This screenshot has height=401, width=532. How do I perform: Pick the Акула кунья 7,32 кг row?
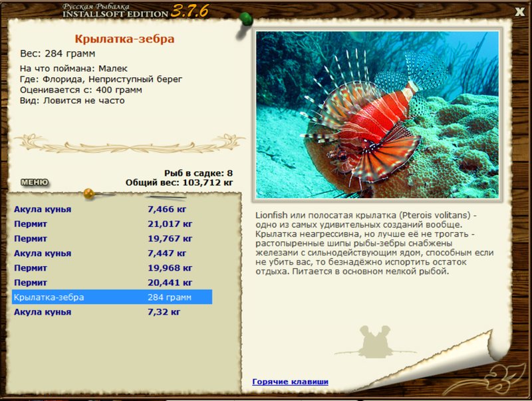click(112, 312)
